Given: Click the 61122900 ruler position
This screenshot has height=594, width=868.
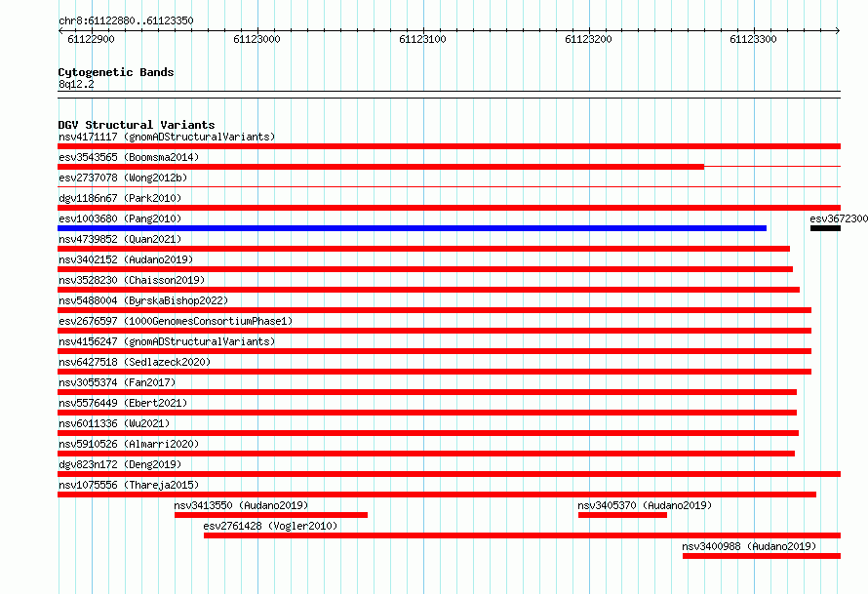Looking at the screenshot, I should [x=91, y=39].
